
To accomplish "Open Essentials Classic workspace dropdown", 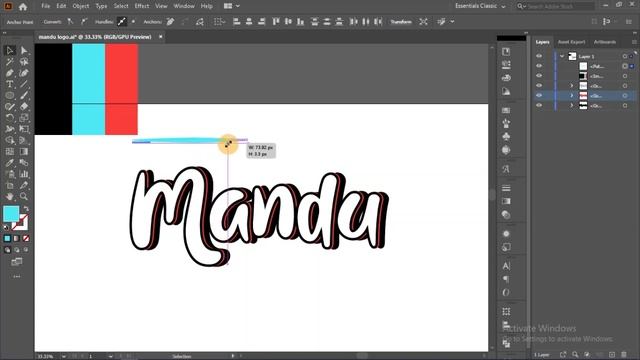I will (480, 6).
